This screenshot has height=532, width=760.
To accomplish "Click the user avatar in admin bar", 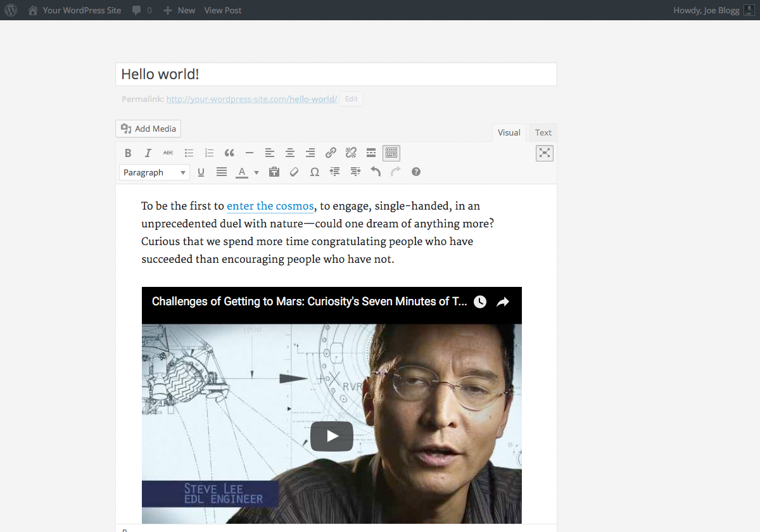I will tap(749, 10).
